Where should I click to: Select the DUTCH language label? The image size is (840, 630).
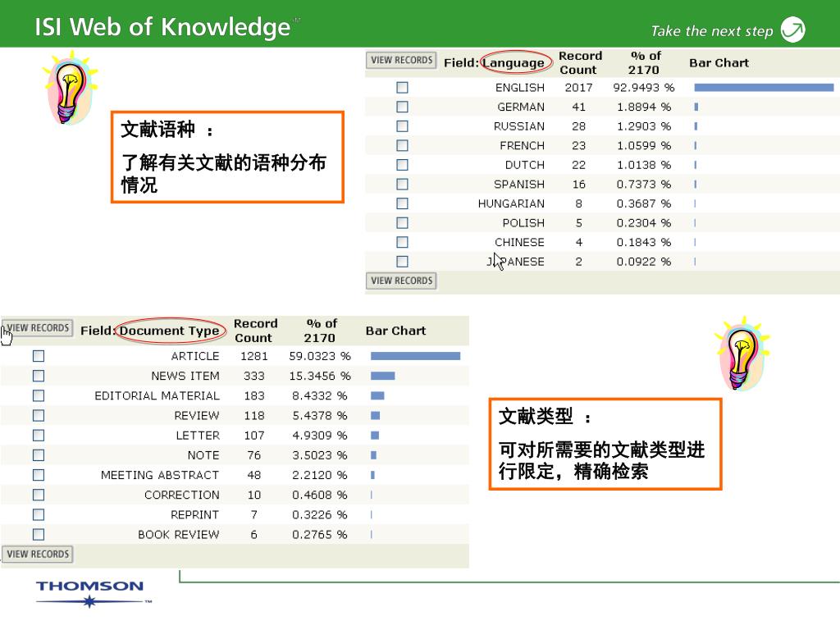pyautogui.click(x=525, y=164)
